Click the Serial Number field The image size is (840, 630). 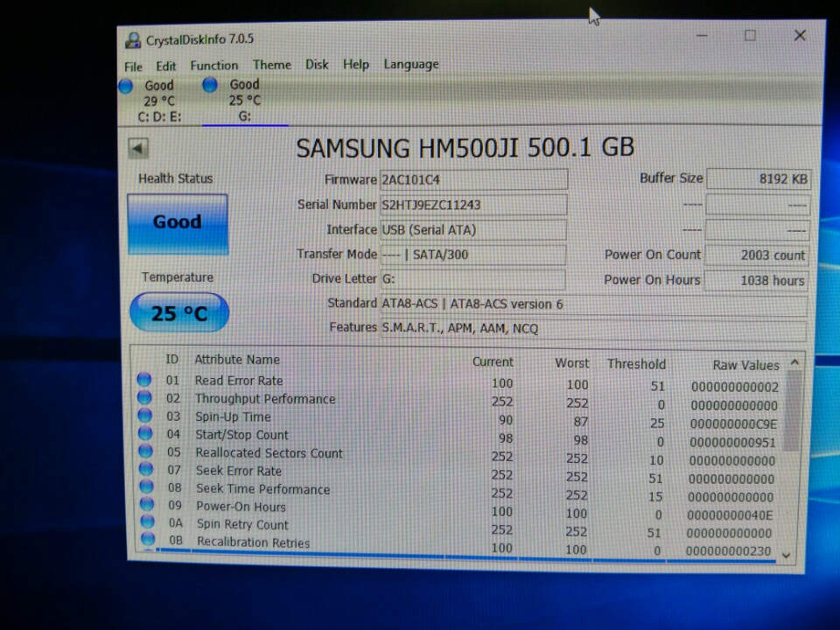(472, 205)
